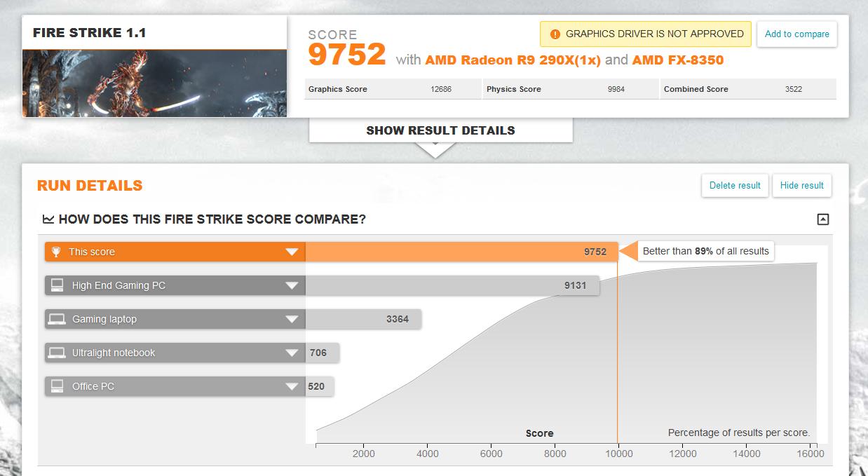Click the Fire Strike 1.1 title
868x476 pixels.
tap(90, 32)
